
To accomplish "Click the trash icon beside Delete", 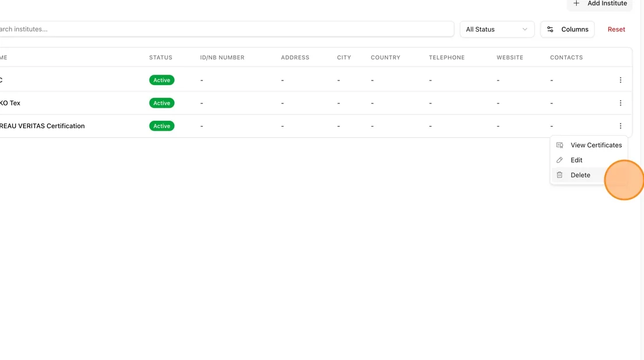I will [x=559, y=175].
